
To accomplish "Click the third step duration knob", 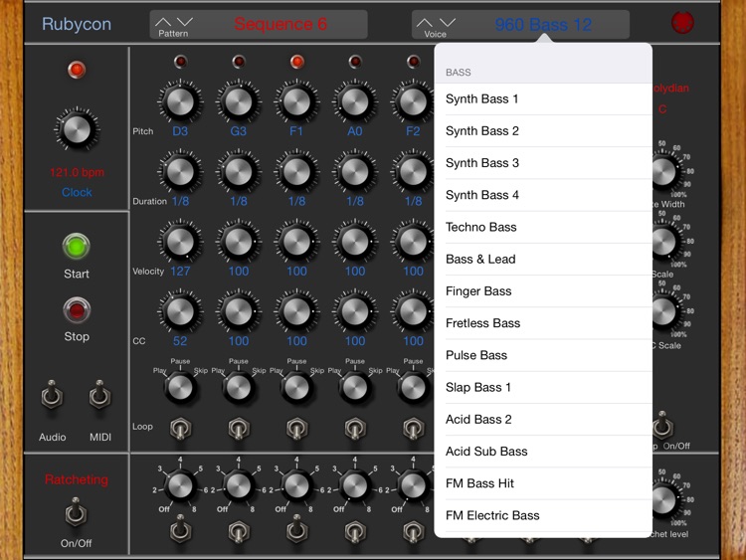I will point(296,171).
